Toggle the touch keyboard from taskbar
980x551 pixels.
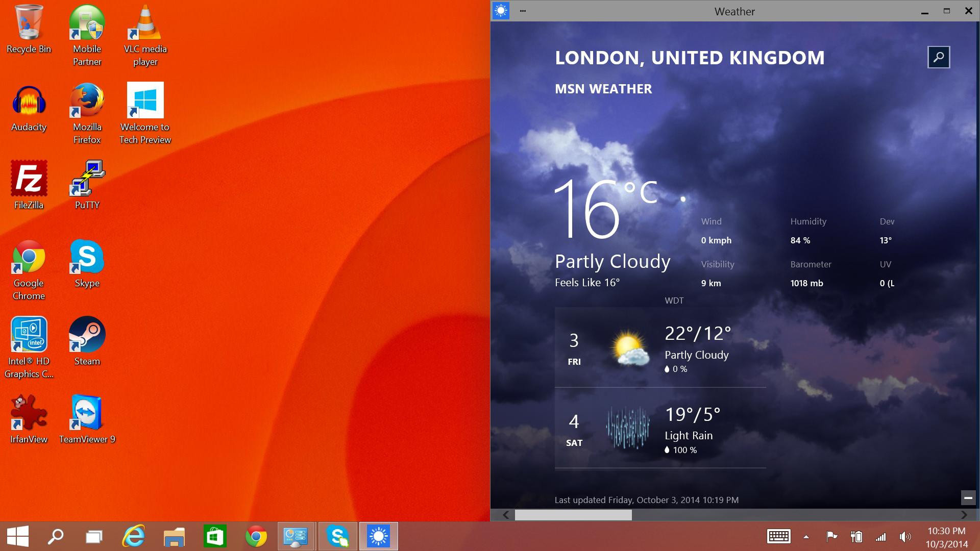tap(778, 537)
